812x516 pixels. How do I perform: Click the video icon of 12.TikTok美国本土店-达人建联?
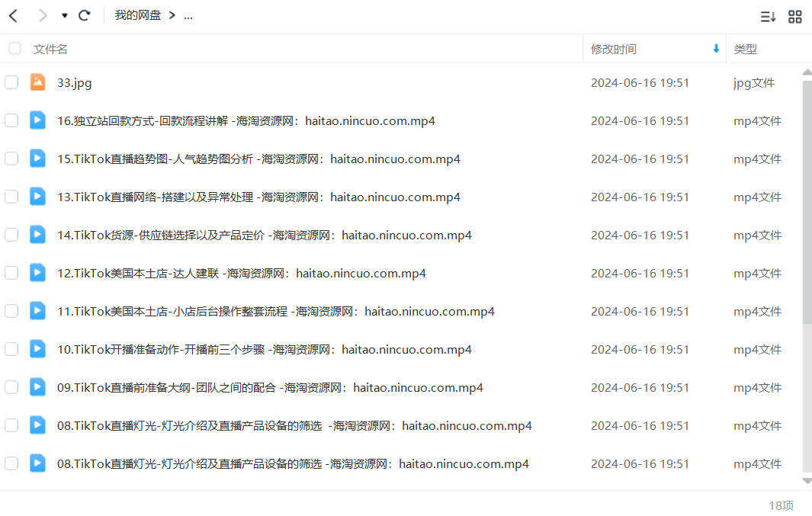[37, 272]
